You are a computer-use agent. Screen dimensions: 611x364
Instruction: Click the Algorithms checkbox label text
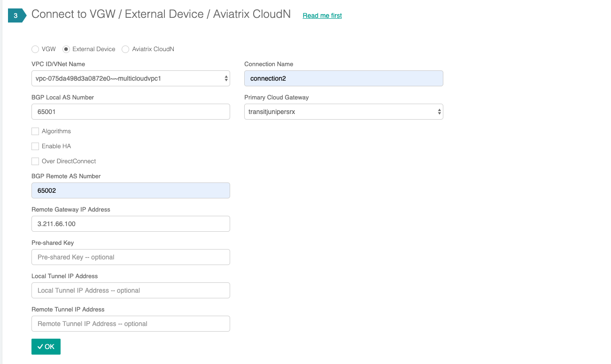[56, 131]
